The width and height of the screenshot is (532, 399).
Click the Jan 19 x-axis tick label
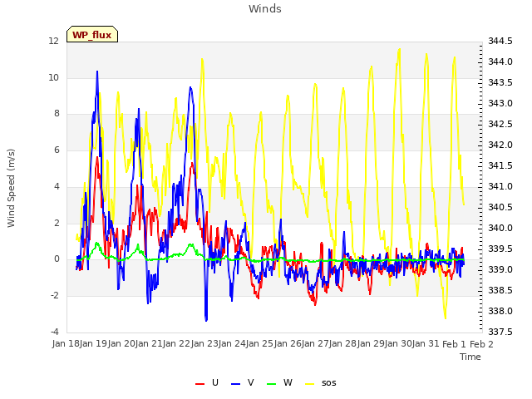click(x=93, y=343)
